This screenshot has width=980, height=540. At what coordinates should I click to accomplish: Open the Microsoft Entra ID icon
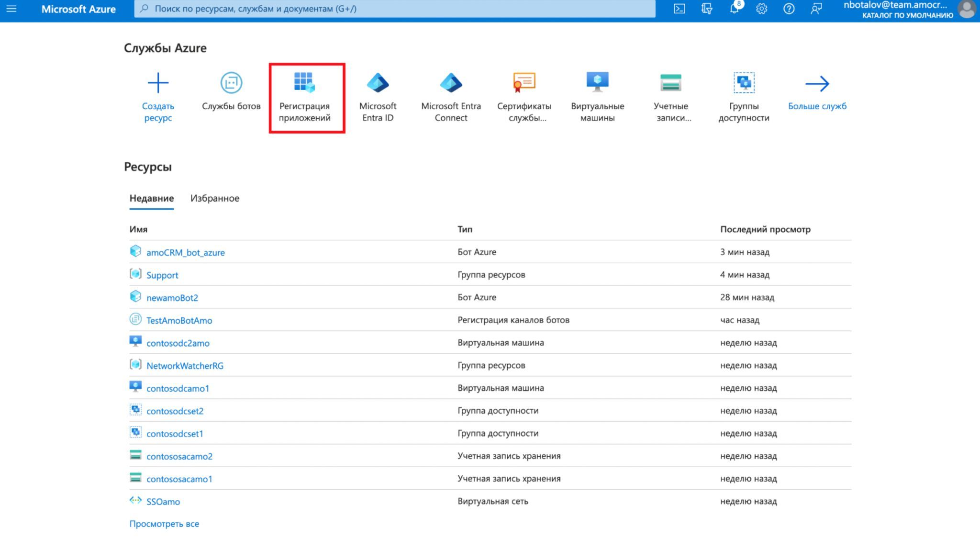378,83
